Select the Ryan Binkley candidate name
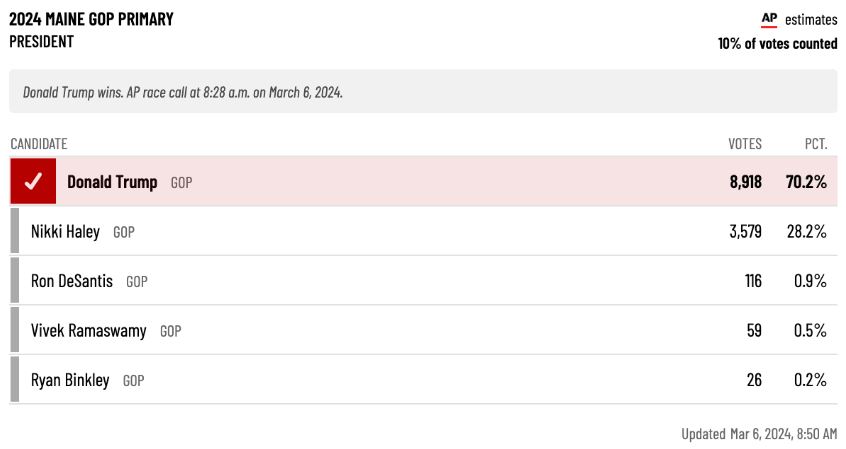Viewport: 846px width, 449px height. 70,380
